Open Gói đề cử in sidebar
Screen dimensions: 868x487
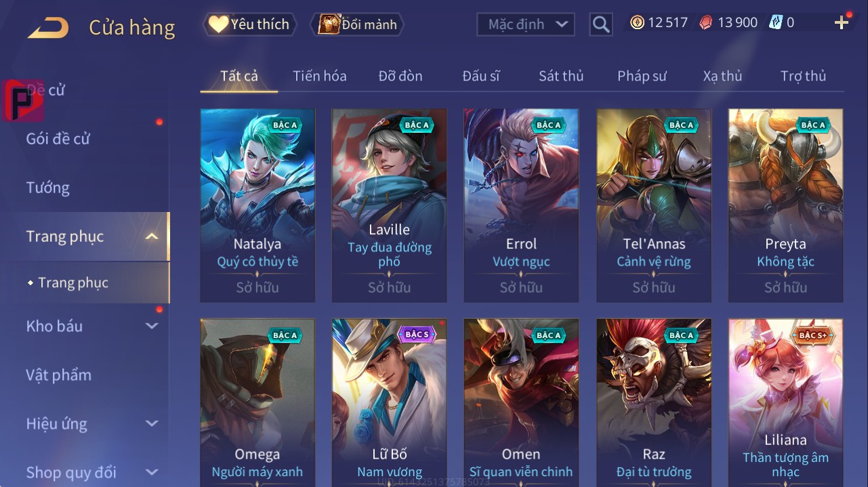[58, 139]
